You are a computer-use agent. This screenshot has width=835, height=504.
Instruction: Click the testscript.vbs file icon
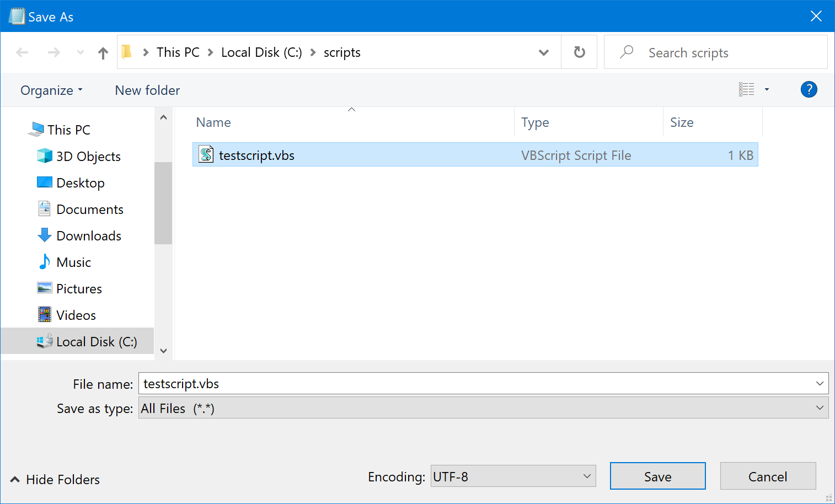point(206,155)
